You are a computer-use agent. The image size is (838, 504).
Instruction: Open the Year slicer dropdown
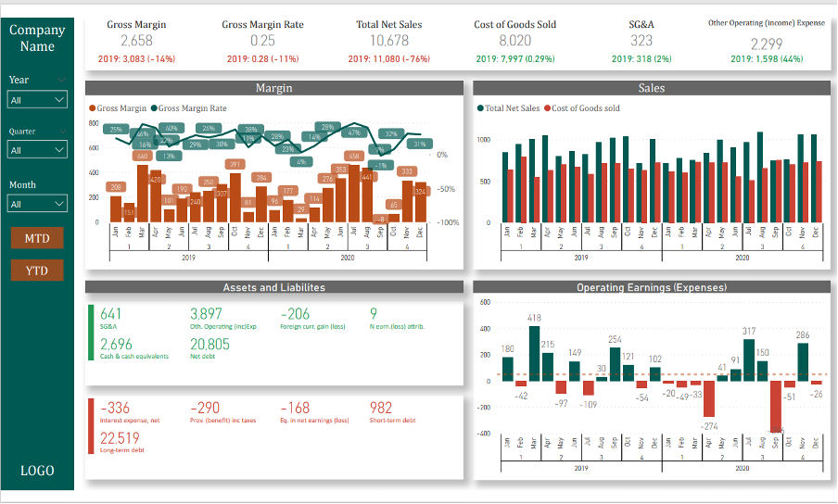pos(37,99)
